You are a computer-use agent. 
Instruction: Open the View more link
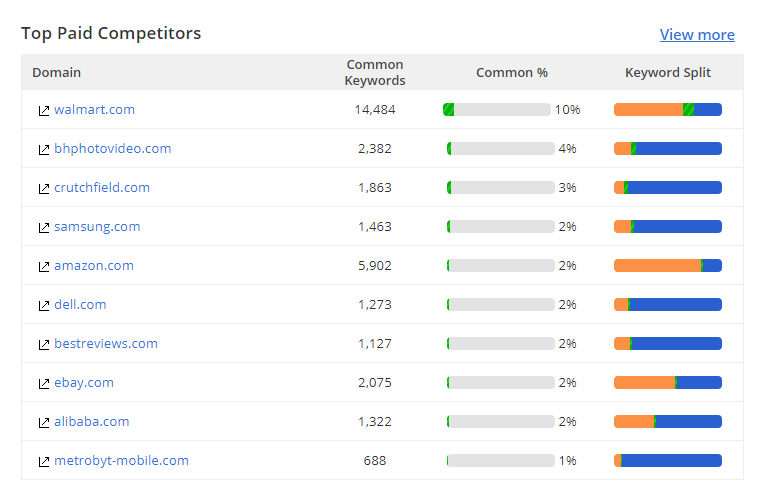(x=697, y=35)
